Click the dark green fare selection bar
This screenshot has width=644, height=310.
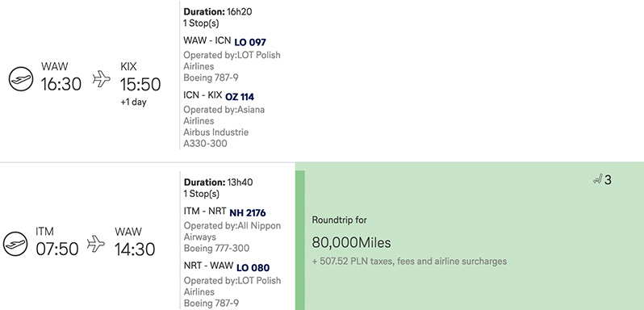click(300, 241)
